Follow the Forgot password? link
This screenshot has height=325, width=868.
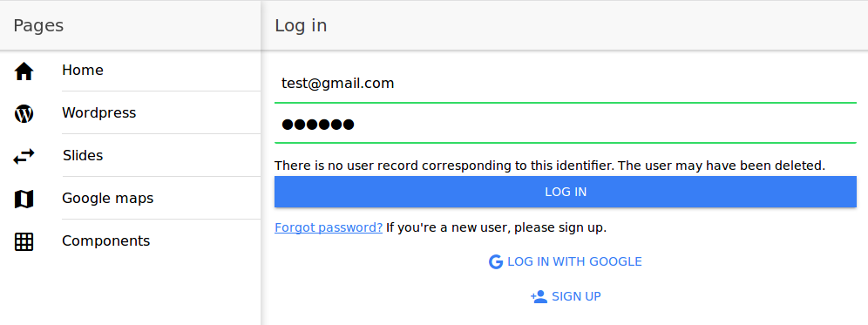point(329,227)
